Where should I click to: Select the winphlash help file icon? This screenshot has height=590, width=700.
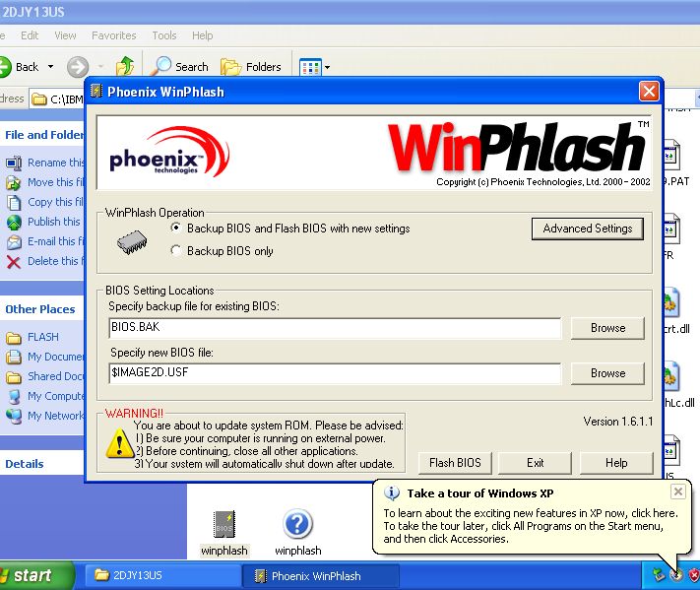coord(297,524)
